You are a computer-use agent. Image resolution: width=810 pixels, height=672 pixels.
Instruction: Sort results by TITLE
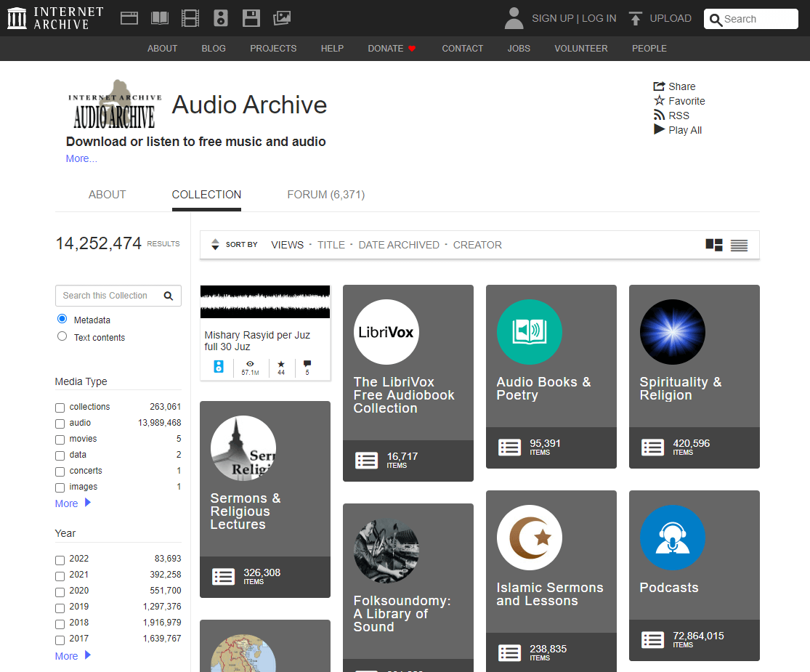(x=331, y=245)
